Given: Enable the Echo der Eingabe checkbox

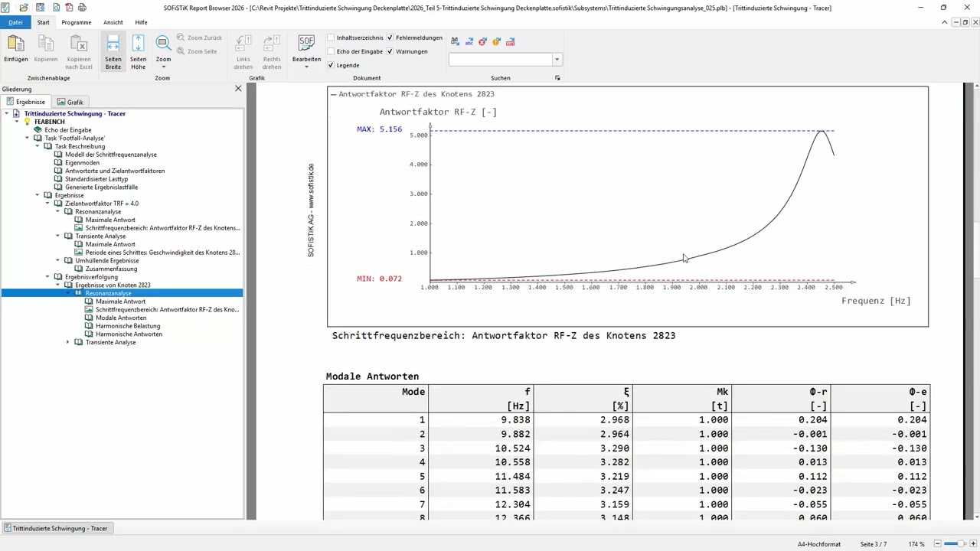Looking at the screenshot, I should point(331,51).
